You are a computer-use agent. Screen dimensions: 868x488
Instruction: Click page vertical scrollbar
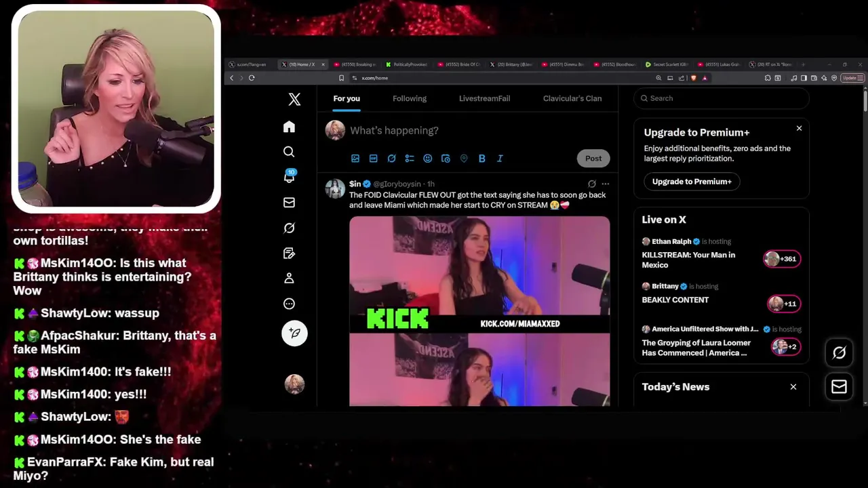click(x=865, y=102)
